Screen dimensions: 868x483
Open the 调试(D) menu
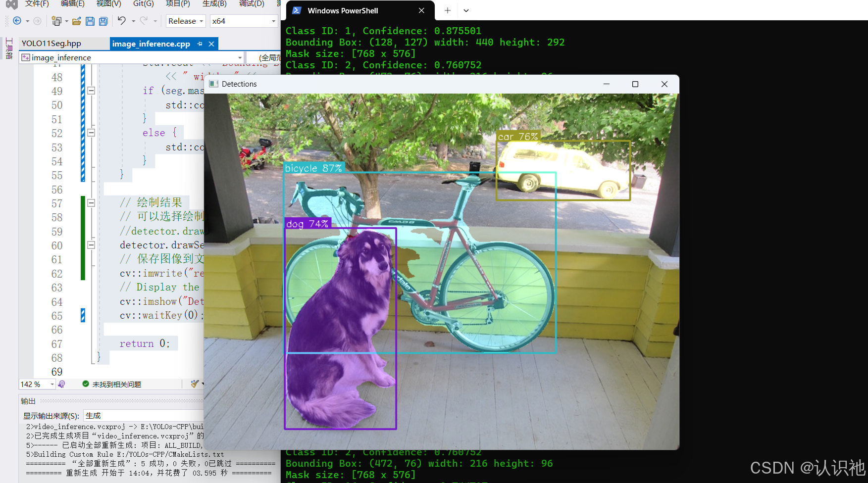[x=252, y=4]
